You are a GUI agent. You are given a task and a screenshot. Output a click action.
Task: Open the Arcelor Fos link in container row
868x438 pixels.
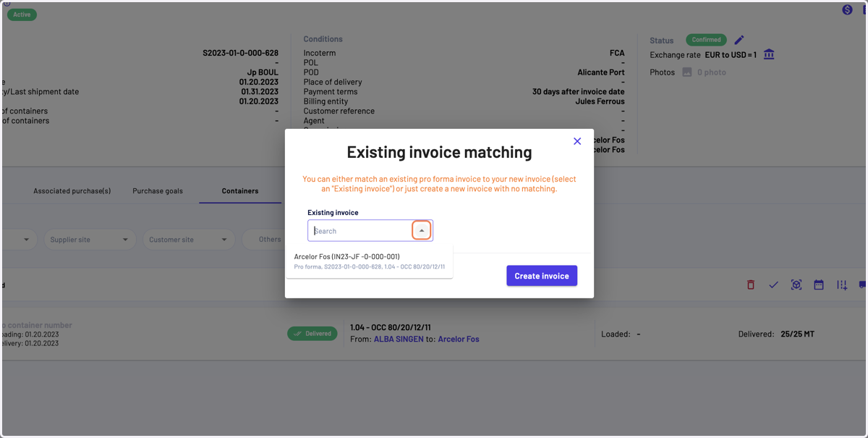pyautogui.click(x=459, y=339)
